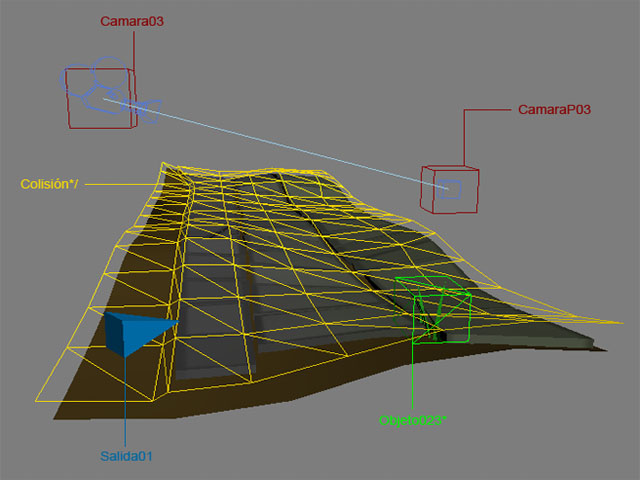This screenshot has width=640, height=480.
Task: Pick the red CamaraP03 bounding box
Action: point(477,190)
